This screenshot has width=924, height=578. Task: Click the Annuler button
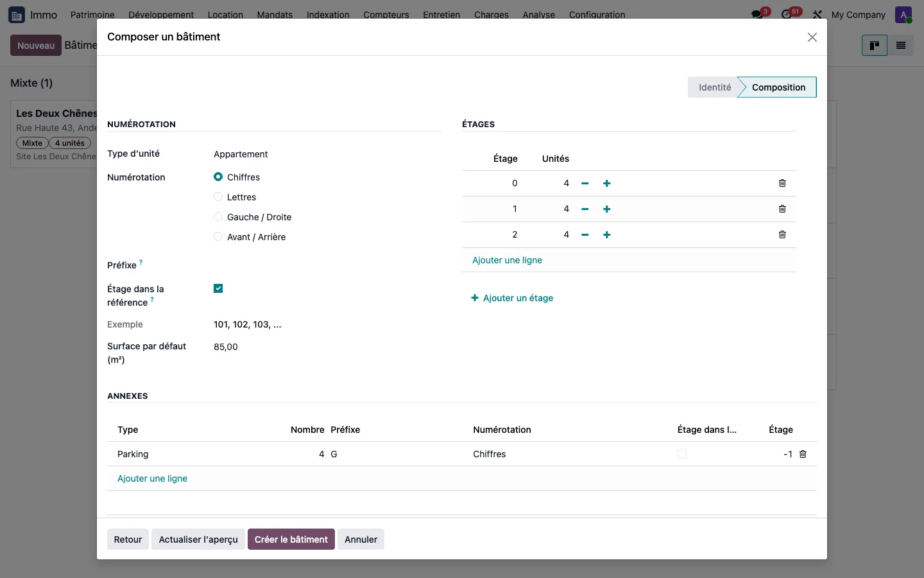tap(361, 539)
